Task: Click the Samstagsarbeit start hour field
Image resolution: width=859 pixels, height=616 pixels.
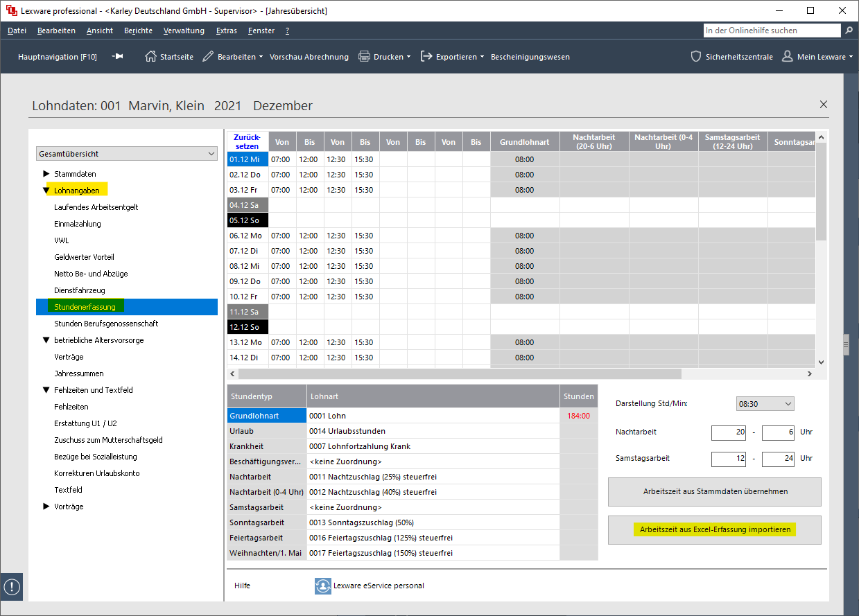Action: pyautogui.click(x=729, y=459)
